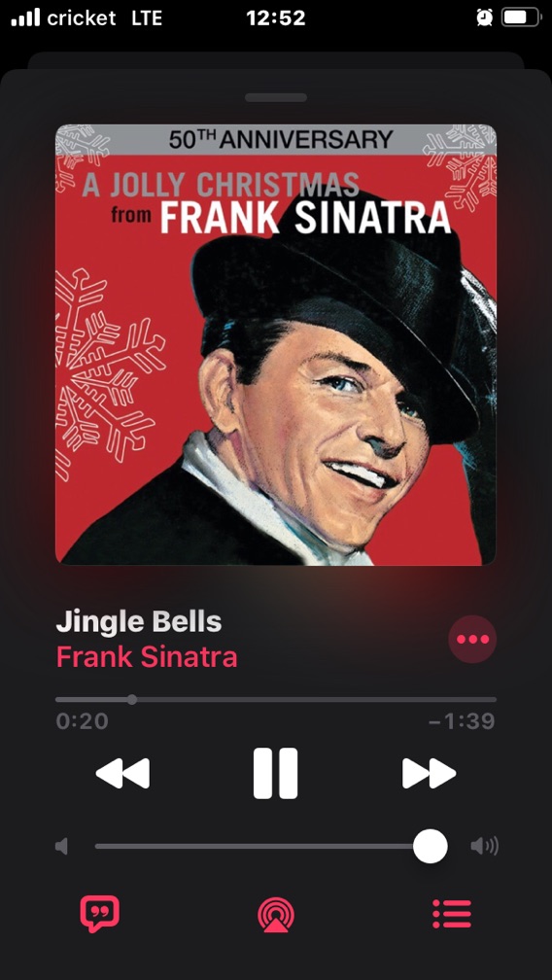Pause the Jingle Bells track
Image resolution: width=552 pixels, height=980 pixels.
[x=275, y=773]
